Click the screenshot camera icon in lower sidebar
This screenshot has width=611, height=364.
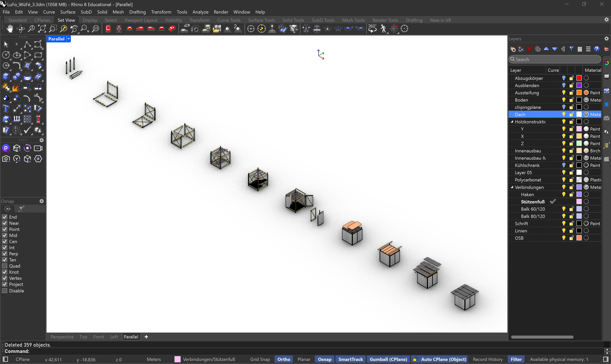coord(6,159)
